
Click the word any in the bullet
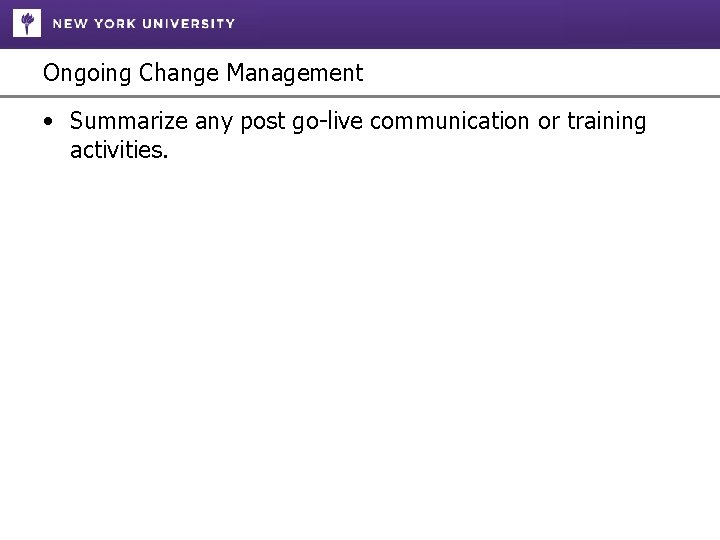click(x=205, y=123)
